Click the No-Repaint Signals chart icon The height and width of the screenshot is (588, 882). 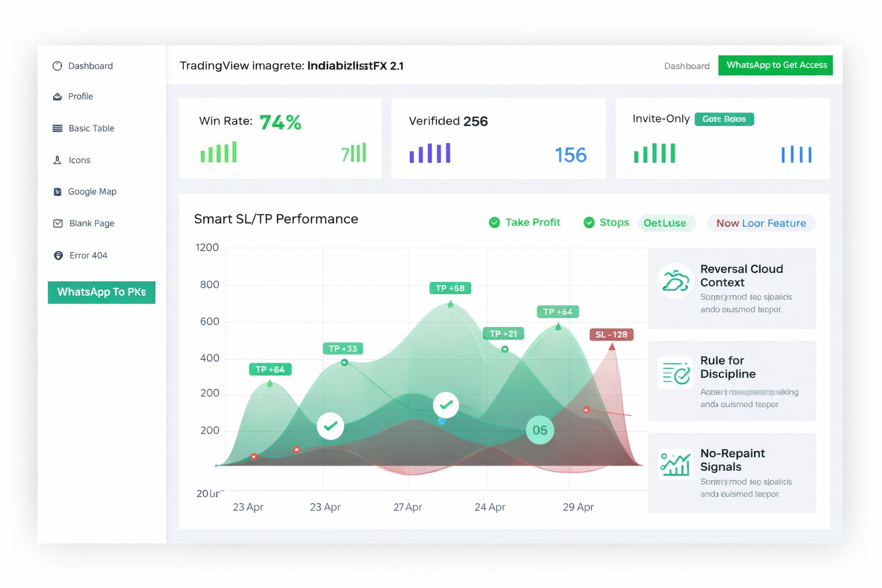675,464
